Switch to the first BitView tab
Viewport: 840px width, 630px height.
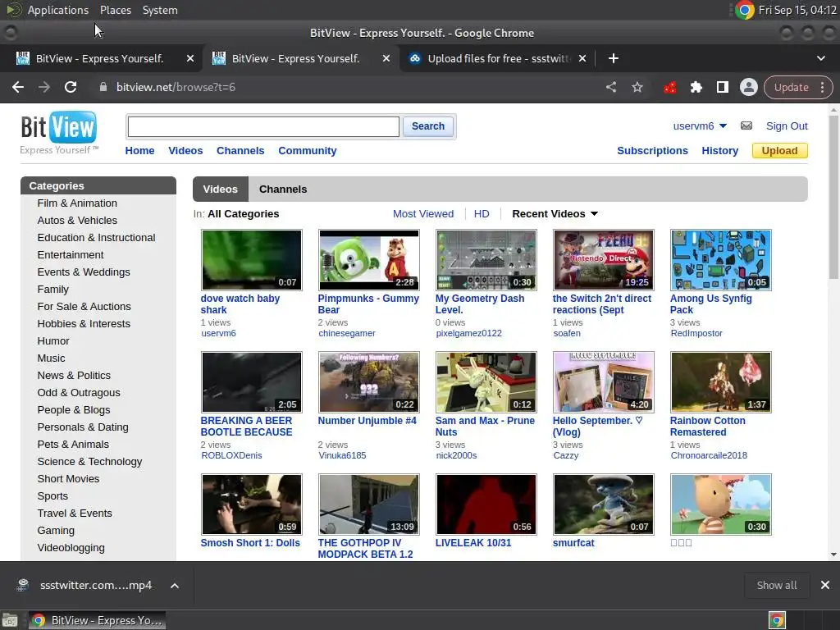click(100, 58)
